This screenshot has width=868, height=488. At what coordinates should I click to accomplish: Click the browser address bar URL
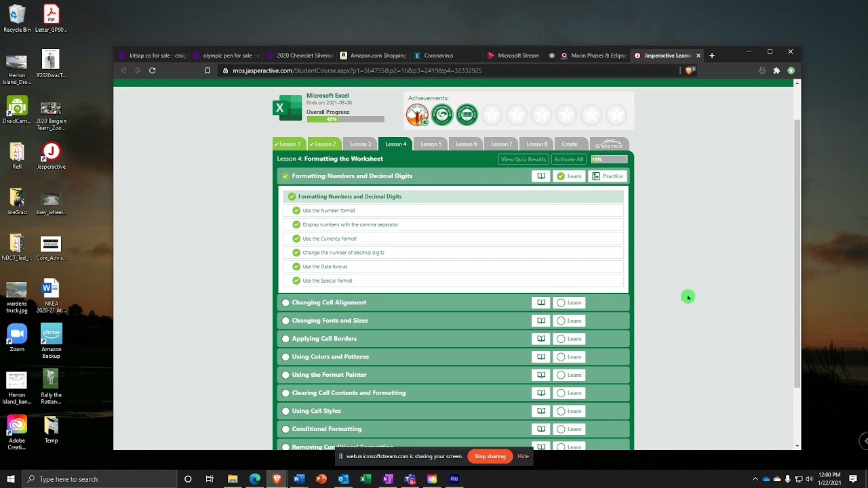click(x=357, y=70)
